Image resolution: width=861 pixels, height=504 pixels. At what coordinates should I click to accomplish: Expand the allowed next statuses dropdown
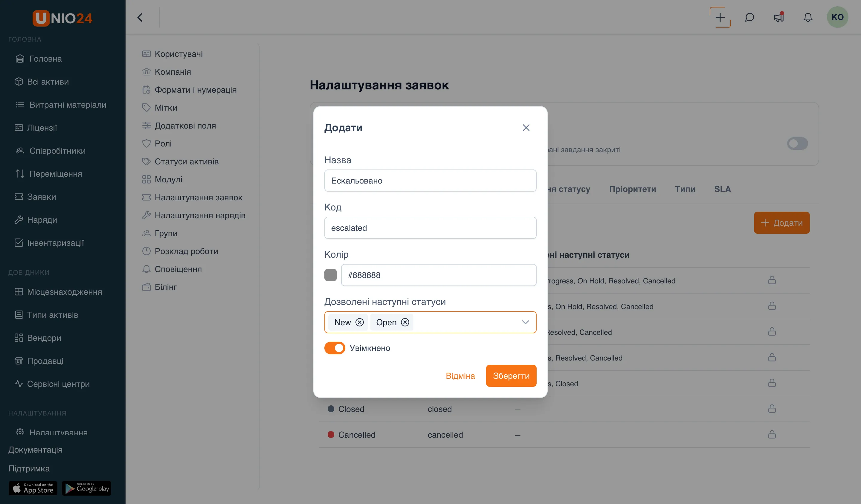click(x=525, y=322)
